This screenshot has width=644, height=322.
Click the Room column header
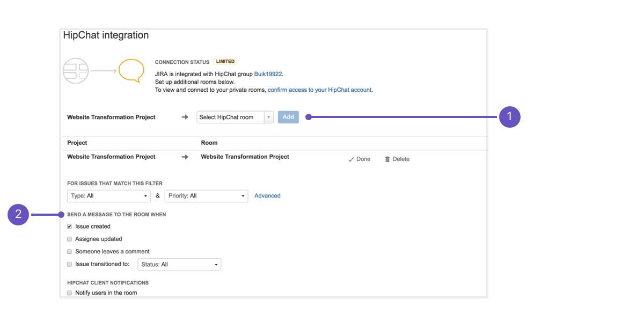[x=209, y=143]
